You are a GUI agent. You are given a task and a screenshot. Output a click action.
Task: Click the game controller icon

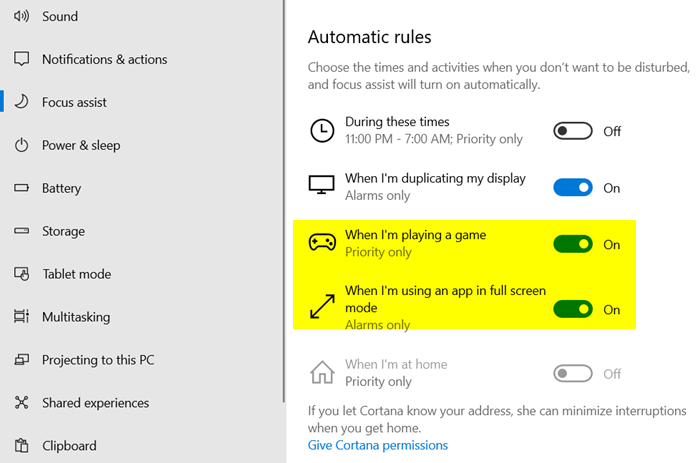pyautogui.click(x=322, y=243)
